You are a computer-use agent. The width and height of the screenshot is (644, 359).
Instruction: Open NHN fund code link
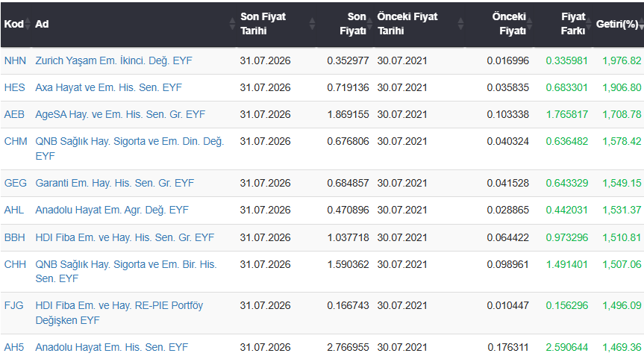tap(15, 60)
